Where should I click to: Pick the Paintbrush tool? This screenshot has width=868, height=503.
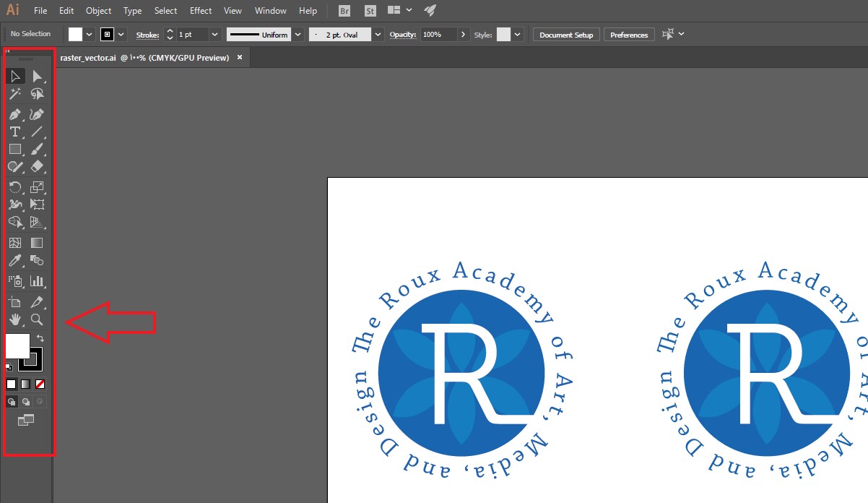tap(38, 149)
